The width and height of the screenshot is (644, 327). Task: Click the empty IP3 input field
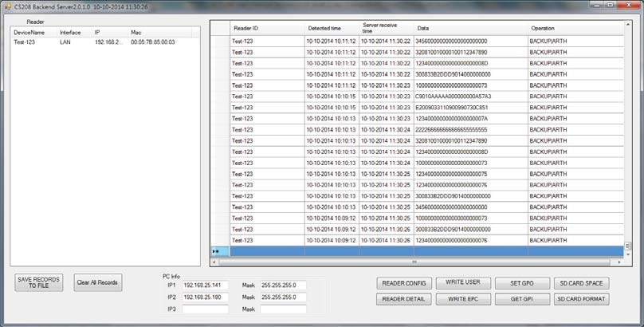(x=206, y=309)
